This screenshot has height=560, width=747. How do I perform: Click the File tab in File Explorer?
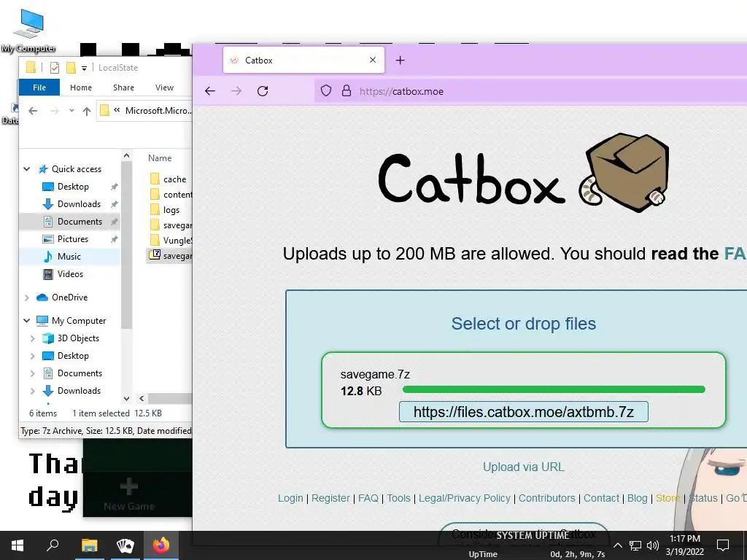pyautogui.click(x=39, y=87)
